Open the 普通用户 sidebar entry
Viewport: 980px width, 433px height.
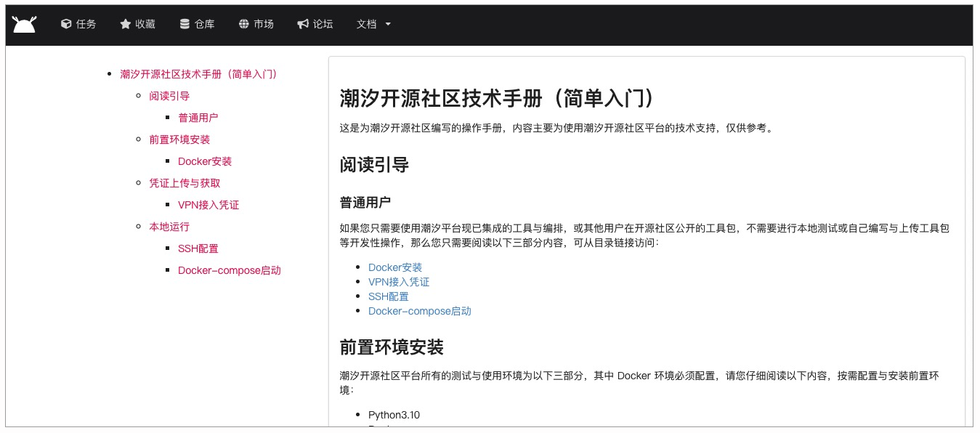[199, 117]
